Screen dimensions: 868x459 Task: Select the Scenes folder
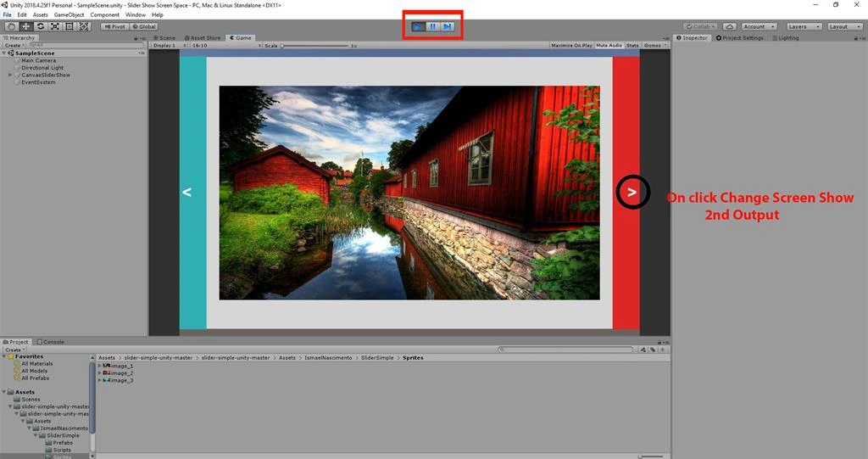point(31,399)
